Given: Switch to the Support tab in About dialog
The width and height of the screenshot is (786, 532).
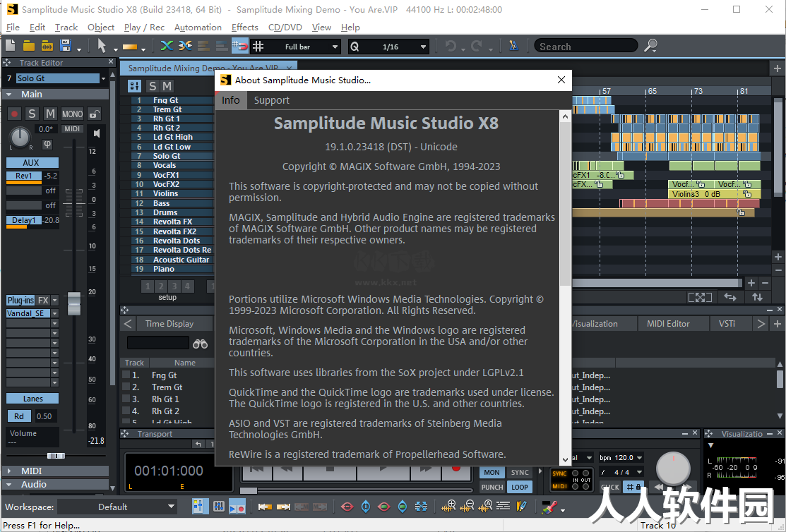Looking at the screenshot, I should coord(271,100).
